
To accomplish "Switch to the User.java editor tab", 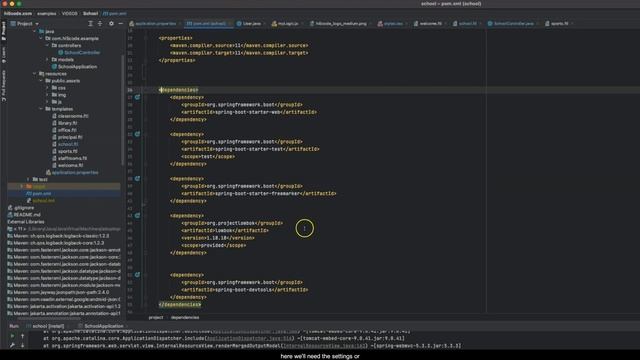I will (x=250, y=24).
